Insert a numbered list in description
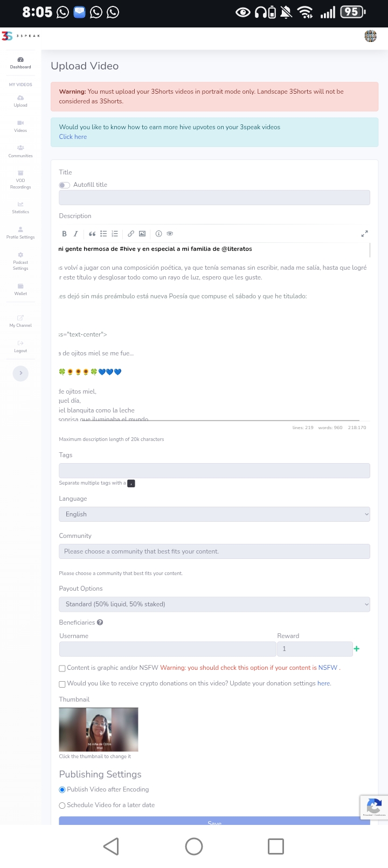Viewport: 388px width, 868px height. 114,234
